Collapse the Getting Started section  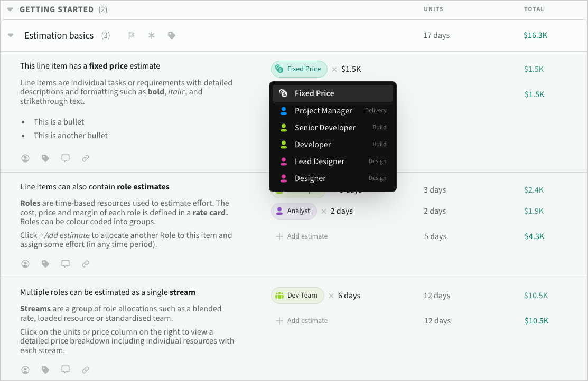pos(10,9)
